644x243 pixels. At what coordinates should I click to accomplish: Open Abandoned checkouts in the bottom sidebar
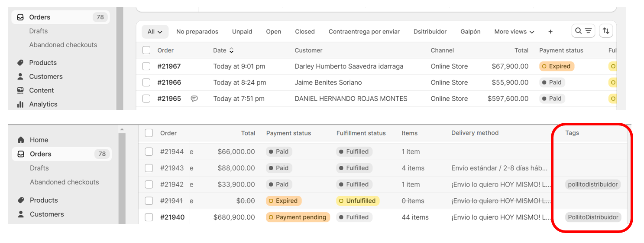point(65,182)
